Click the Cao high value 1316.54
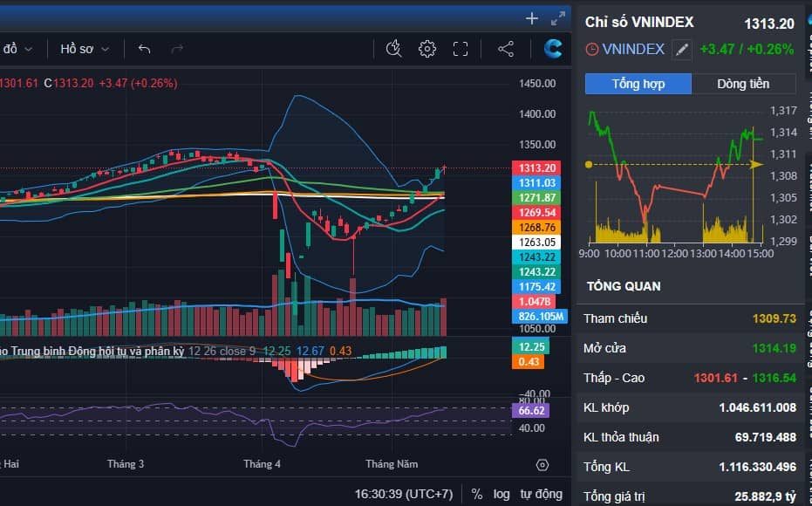The image size is (812, 506). coord(774,378)
